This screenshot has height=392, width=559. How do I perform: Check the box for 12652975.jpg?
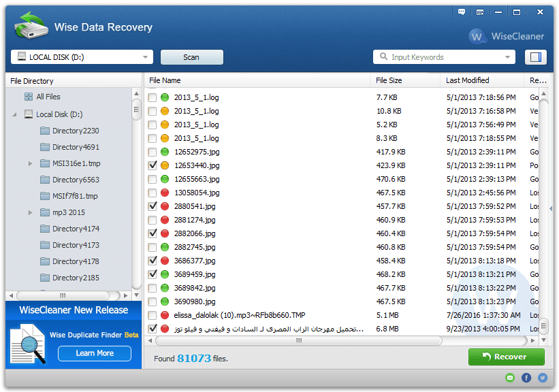pyautogui.click(x=153, y=152)
